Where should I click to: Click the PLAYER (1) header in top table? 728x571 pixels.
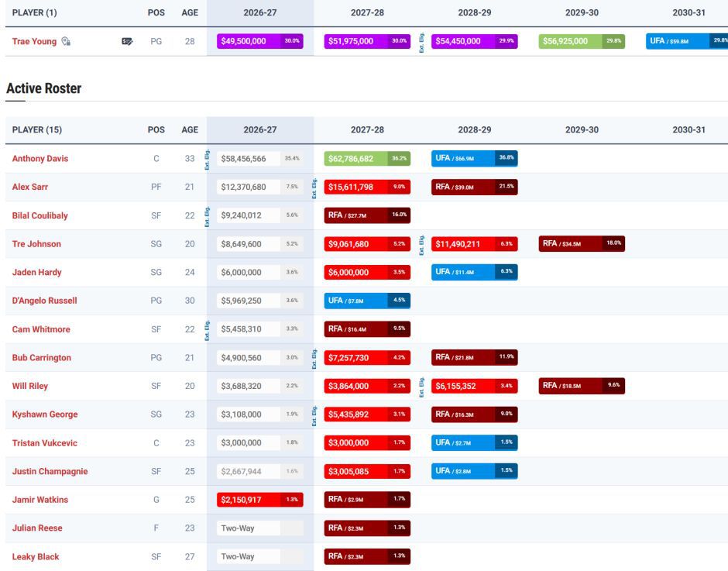[x=34, y=12]
